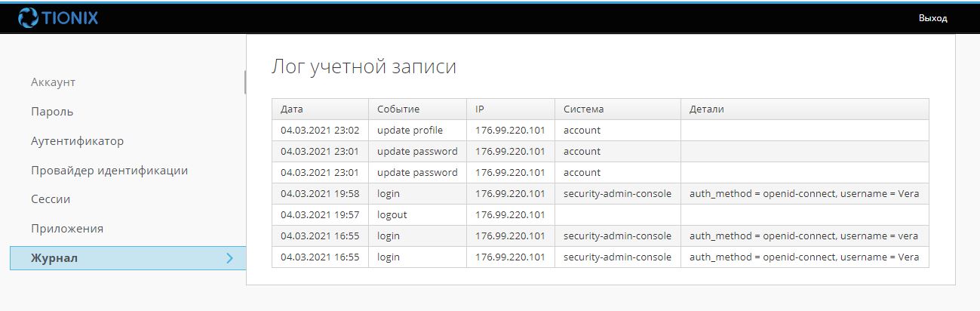Viewport: 980px width, 311px height.
Task: Navigate to the Приложения page
Action: (67, 229)
